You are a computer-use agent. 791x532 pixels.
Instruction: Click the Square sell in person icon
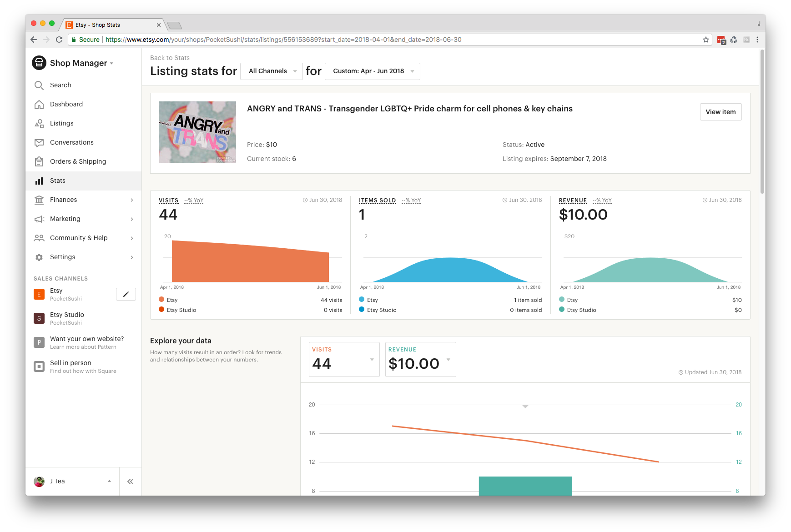click(39, 366)
